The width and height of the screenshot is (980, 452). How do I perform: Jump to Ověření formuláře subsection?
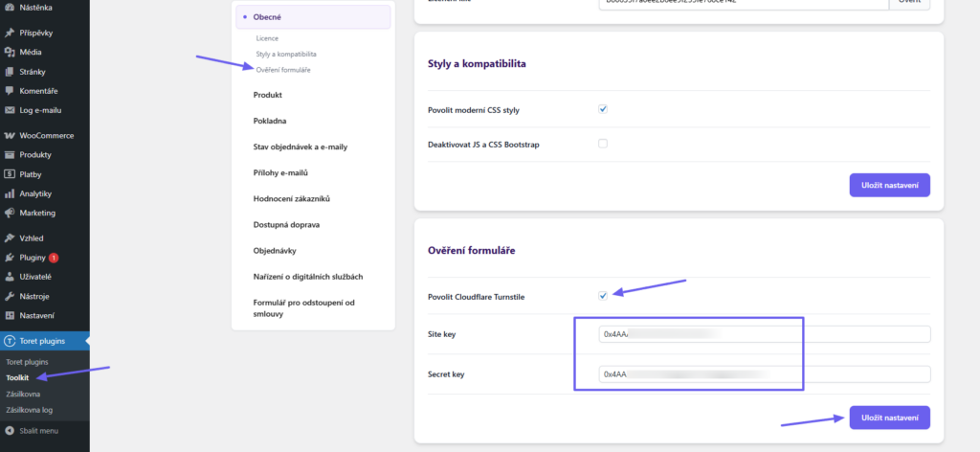[283, 69]
